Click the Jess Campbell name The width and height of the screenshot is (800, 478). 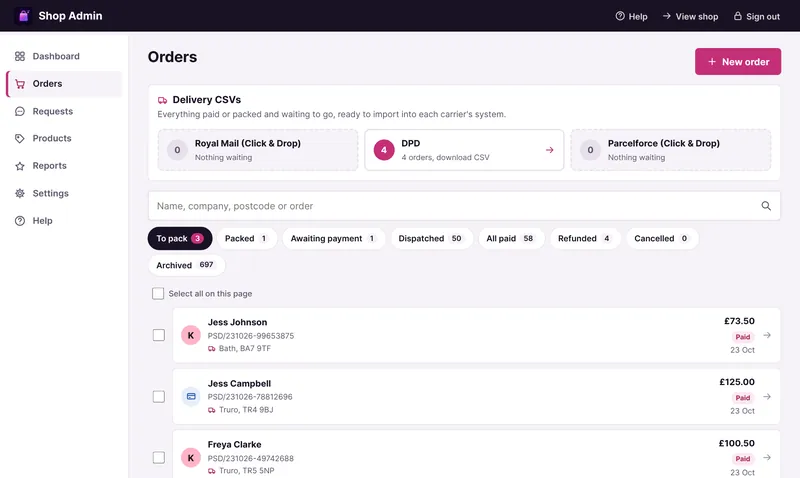click(239, 384)
